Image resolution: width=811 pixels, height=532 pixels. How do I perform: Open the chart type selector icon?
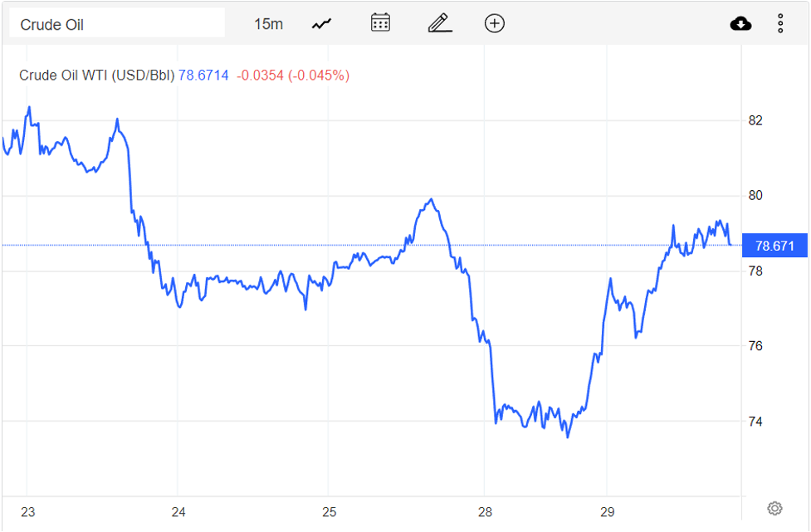click(320, 22)
